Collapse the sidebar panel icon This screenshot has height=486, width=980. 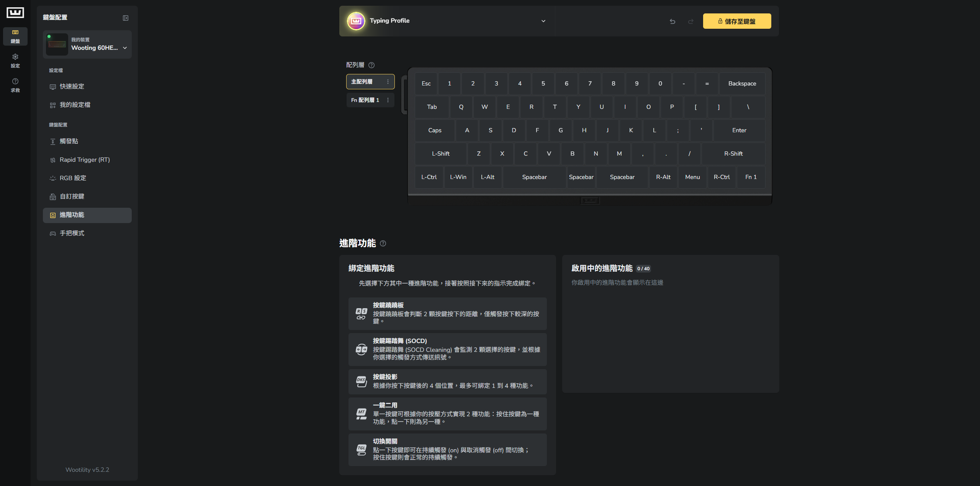click(126, 18)
